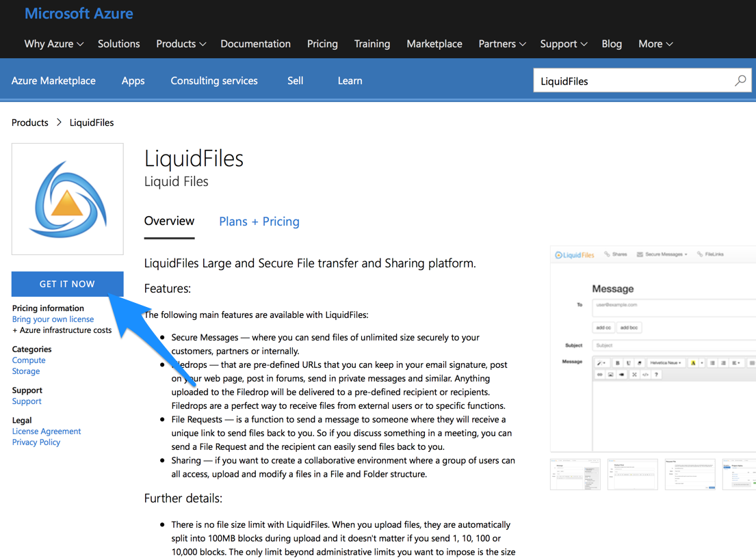Click the code view icon in message editor

(644, 375)
